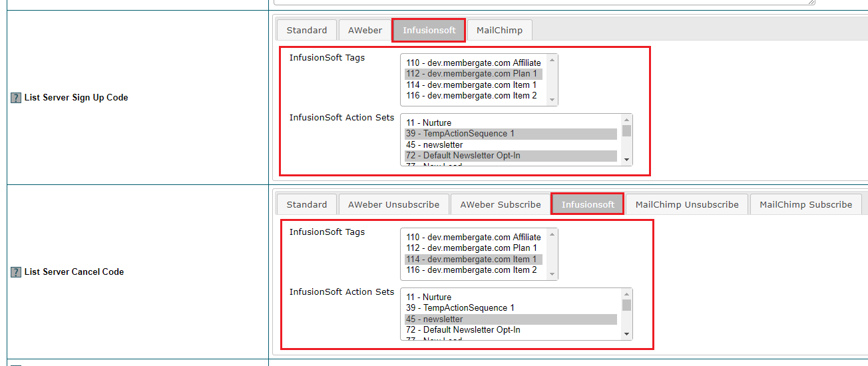Select tag 116 Item 2 in Cancel tags

pyautogui.click(x=474, y=270)
